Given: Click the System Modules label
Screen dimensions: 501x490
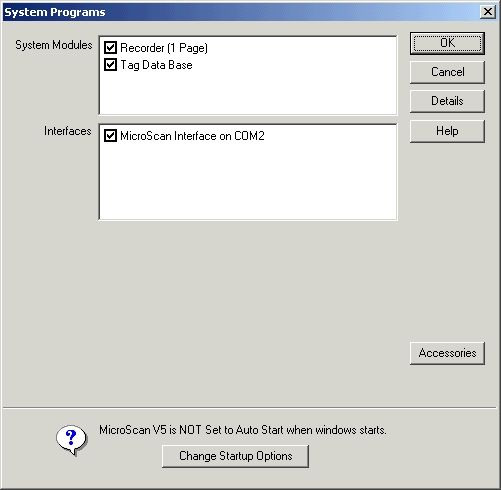Looking at the screenshot, I should point(54,45).
